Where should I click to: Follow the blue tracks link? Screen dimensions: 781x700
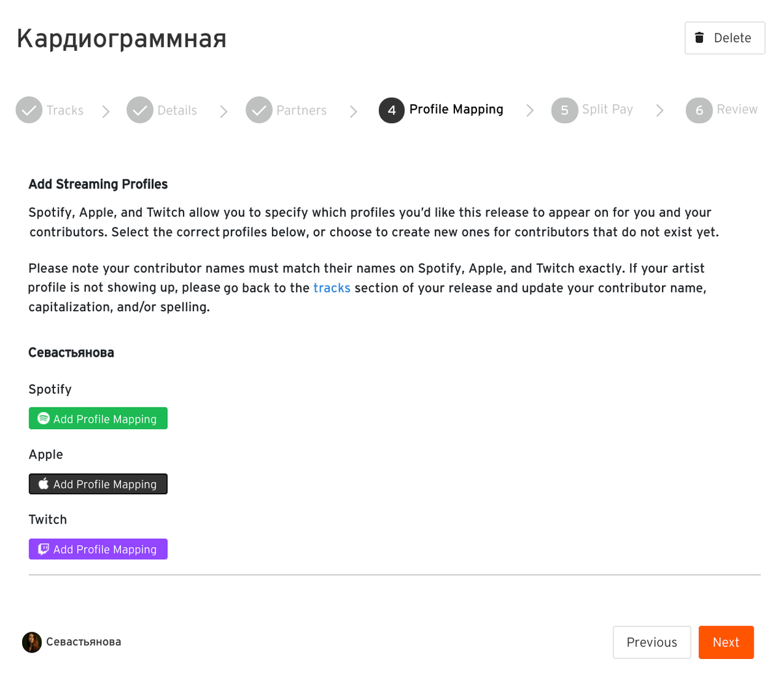tap(332, 288)
